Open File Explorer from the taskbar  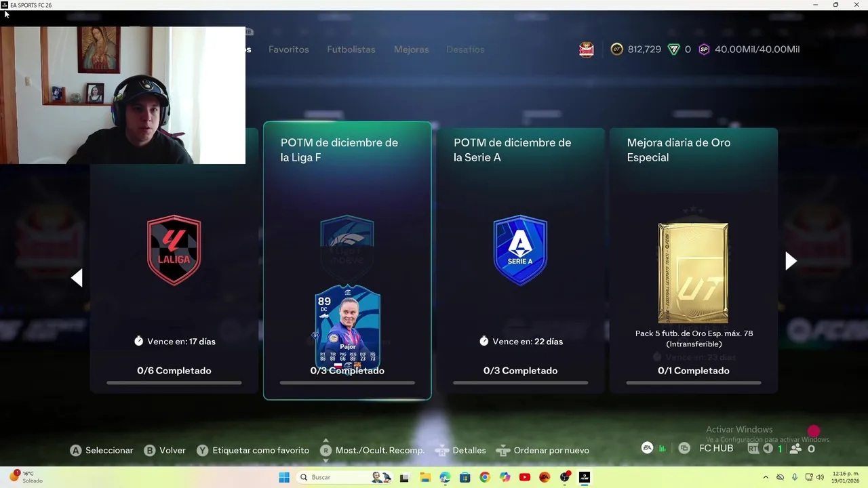click(x=425, y=477)
